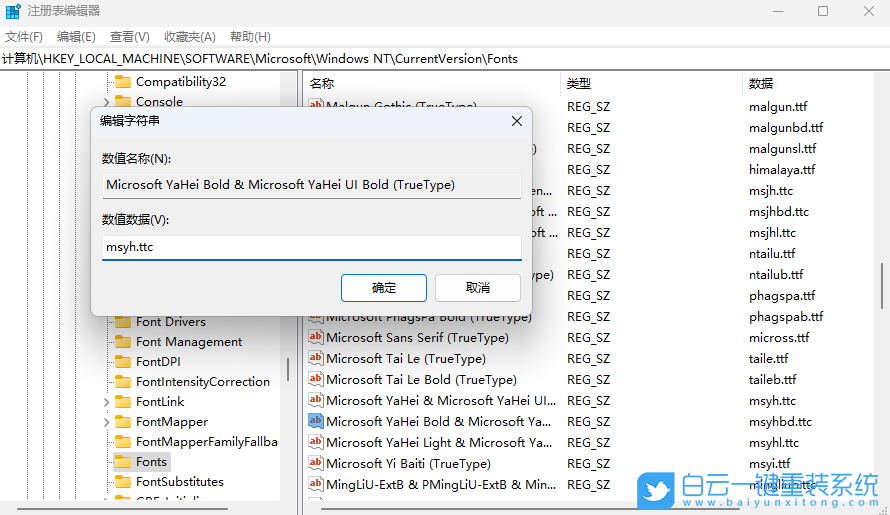
Task: Click the registry path address bar
Action: click(x=445, y=58)
